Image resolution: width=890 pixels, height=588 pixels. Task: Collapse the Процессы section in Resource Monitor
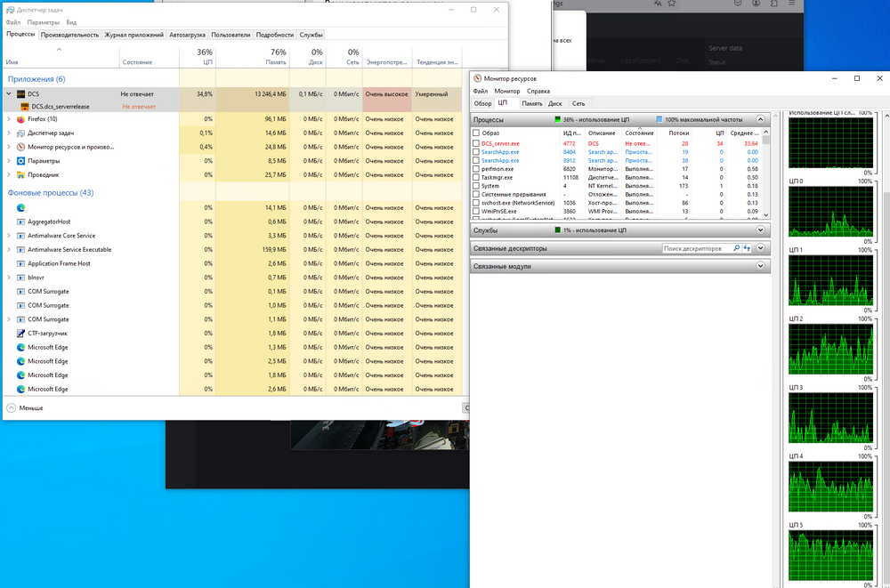coord(761,120)
